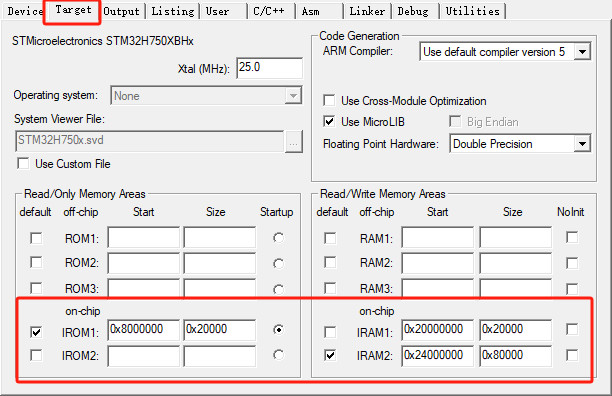Open the C/C++ tab

(271, 11)
